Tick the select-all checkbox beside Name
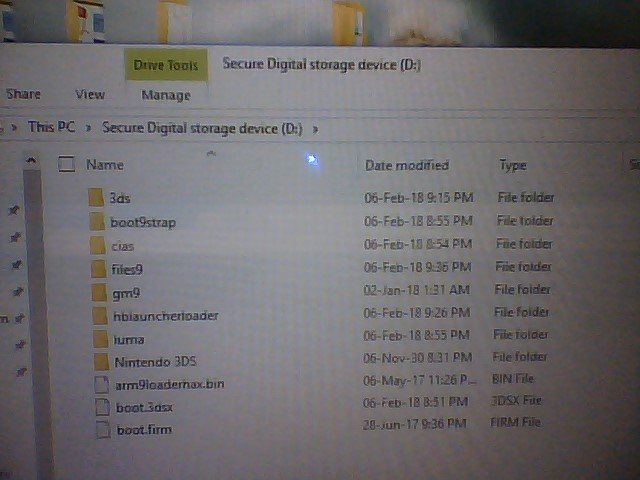The image size is (640, 480). click(x=66, y=164)
